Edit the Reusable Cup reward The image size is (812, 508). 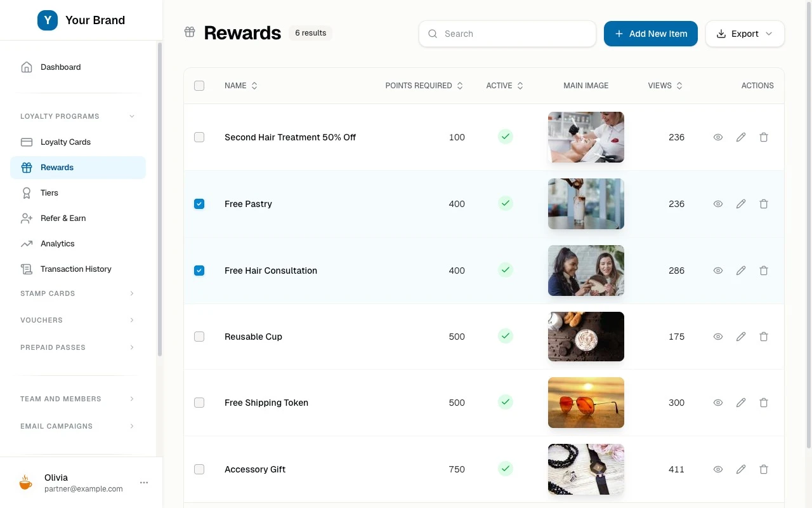point(741,337)
